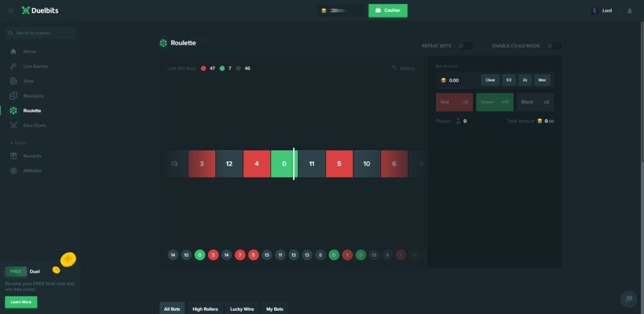Click the red 4 wheel tile
This screenshot has height=314, width=644.
[257, 164]
